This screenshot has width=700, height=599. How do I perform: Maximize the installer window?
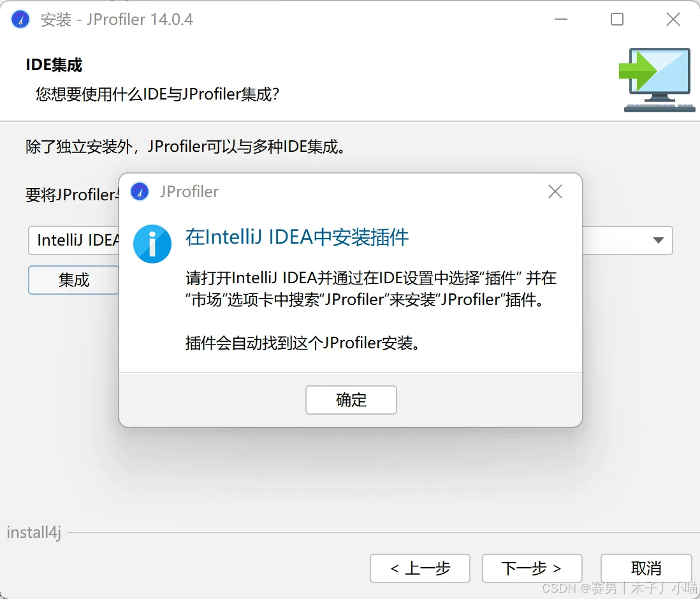(x=617, y=19)
